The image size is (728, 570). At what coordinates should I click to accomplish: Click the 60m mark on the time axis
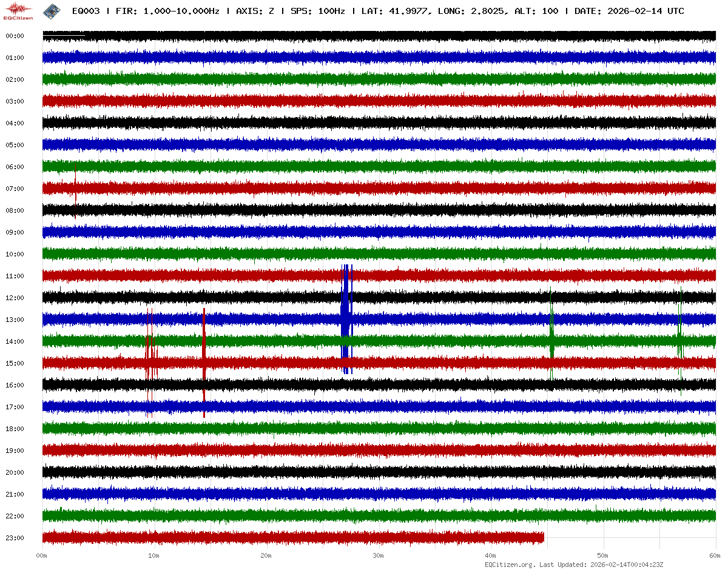click(x=715, y=555)
